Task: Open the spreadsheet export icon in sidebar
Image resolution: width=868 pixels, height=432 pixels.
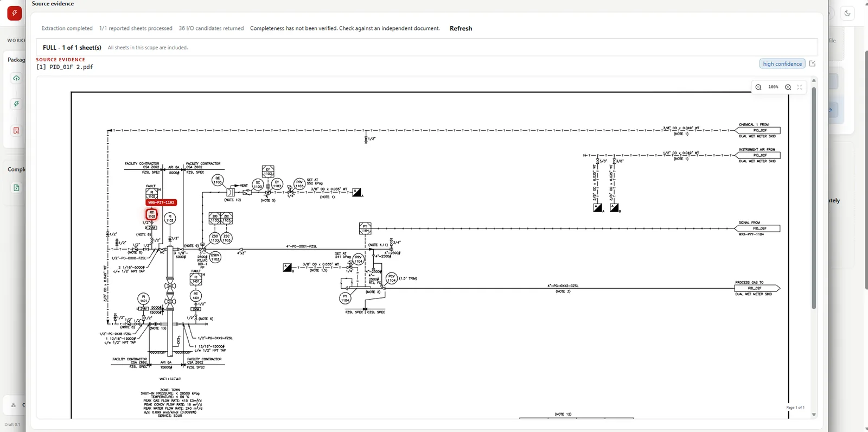Action: [16, 188]
